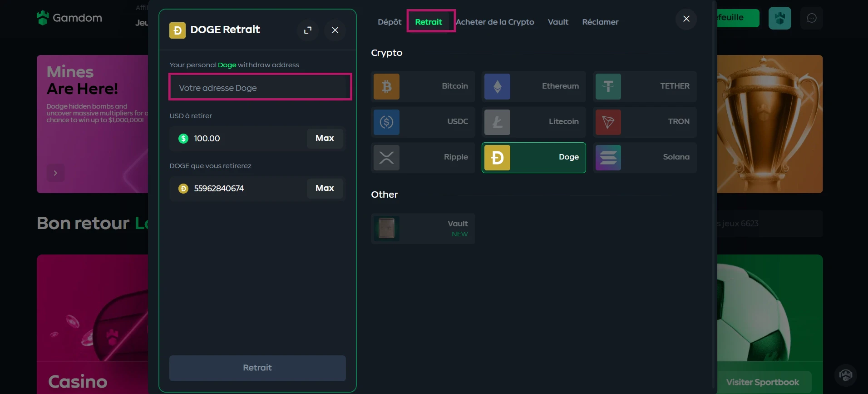The image size is (868, 394).
Task: Close the wallet dialog
Action: pos(686,19)
